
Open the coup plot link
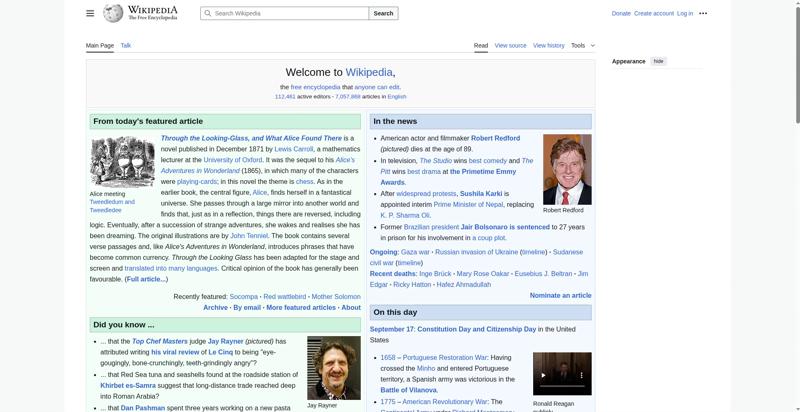[489, 238]
